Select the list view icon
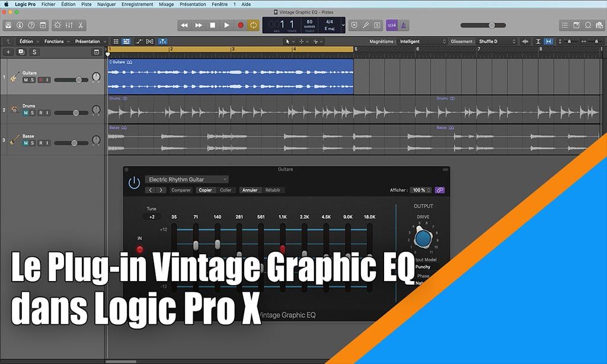 [x=126, y=41]
